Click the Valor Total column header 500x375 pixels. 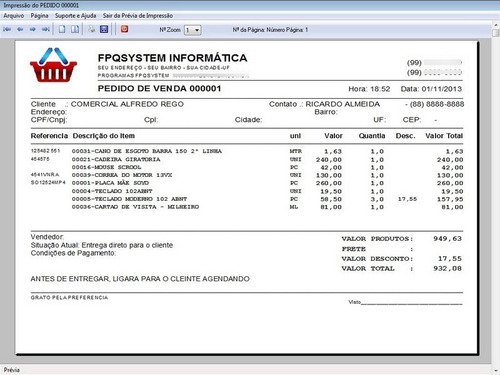click(444, 136)
